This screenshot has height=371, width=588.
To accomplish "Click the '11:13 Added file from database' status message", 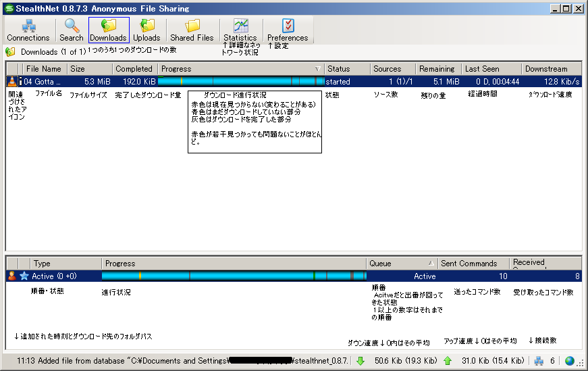I will tap(183, 361).
